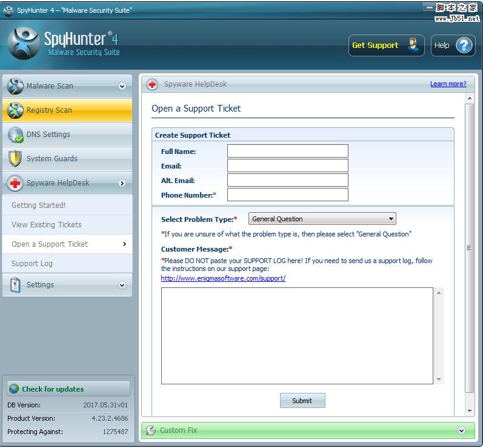Image resolution: width=483 pixels, height=448 pixels.
Task: Click the System Guards shield icon
Action: [x=15, y=159]
